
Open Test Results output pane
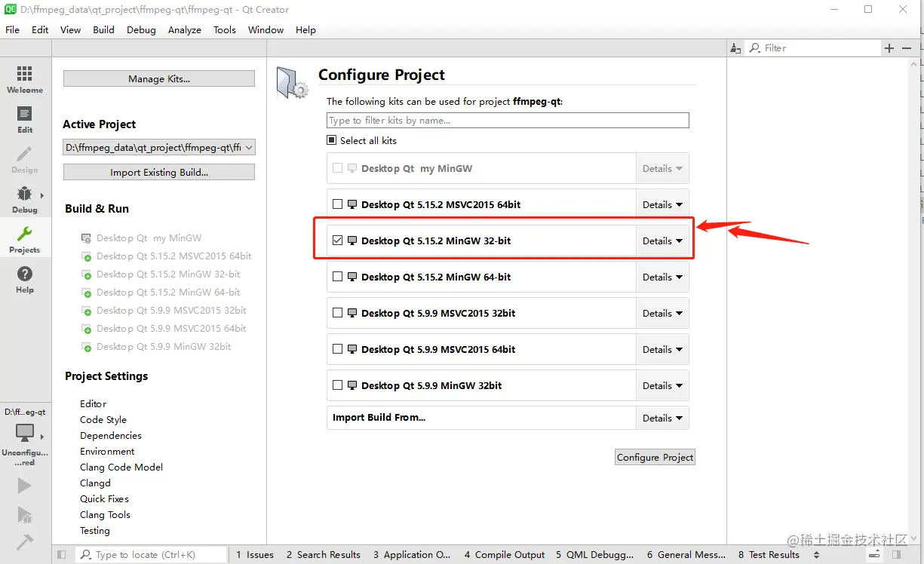(769, 554)
